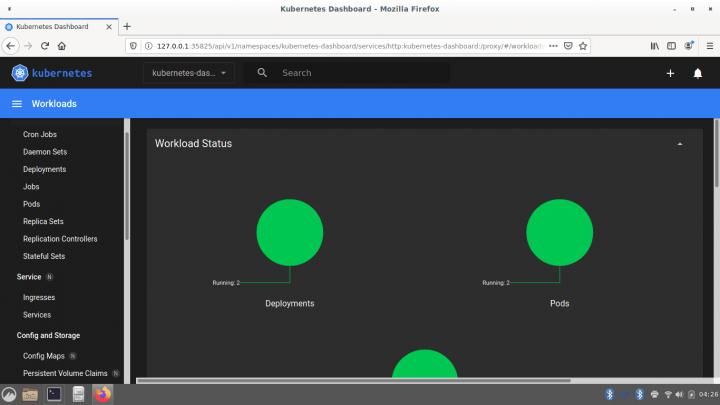The width and height of the screenshot is (720, 405).
Task: Click Config and Storage section heading
Action: click(x=48, y=336)
